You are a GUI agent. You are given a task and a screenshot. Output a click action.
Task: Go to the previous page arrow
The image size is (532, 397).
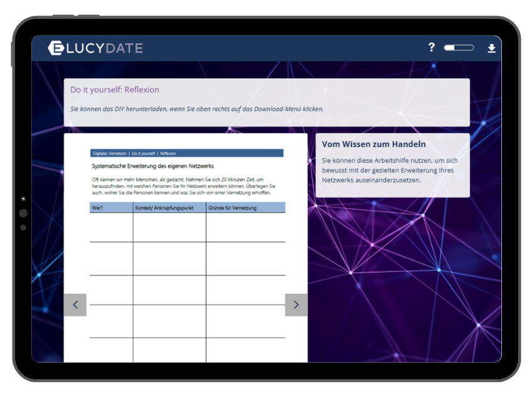coord(75,304)
